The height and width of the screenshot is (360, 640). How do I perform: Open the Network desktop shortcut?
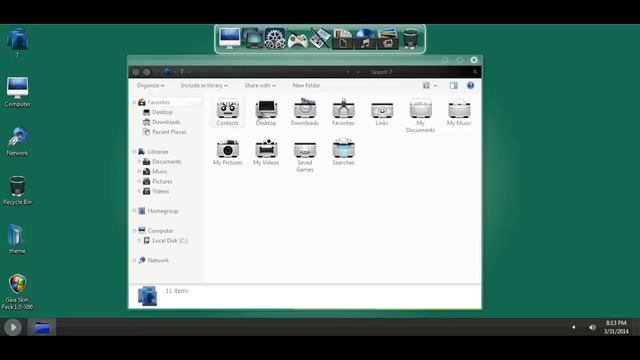[x=17, y=141]
